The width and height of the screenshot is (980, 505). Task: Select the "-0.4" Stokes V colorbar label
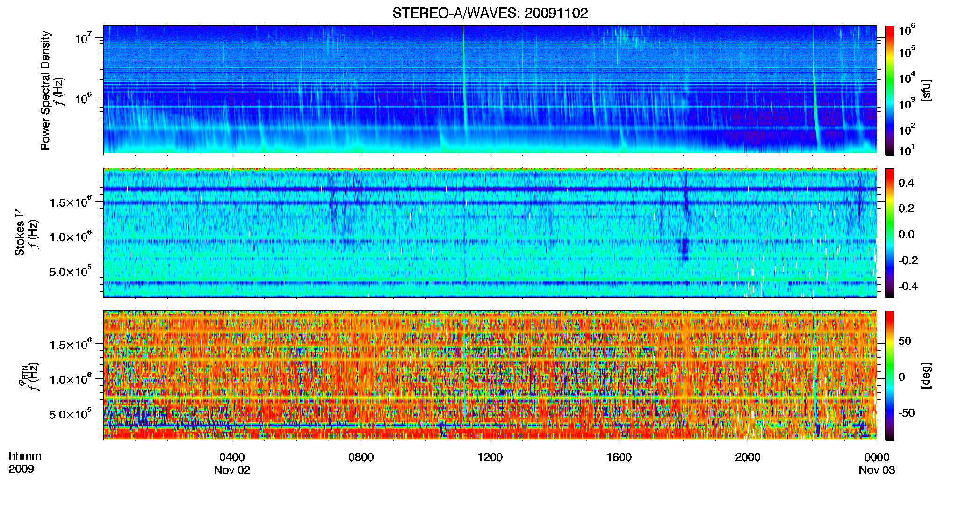point(908,286)
